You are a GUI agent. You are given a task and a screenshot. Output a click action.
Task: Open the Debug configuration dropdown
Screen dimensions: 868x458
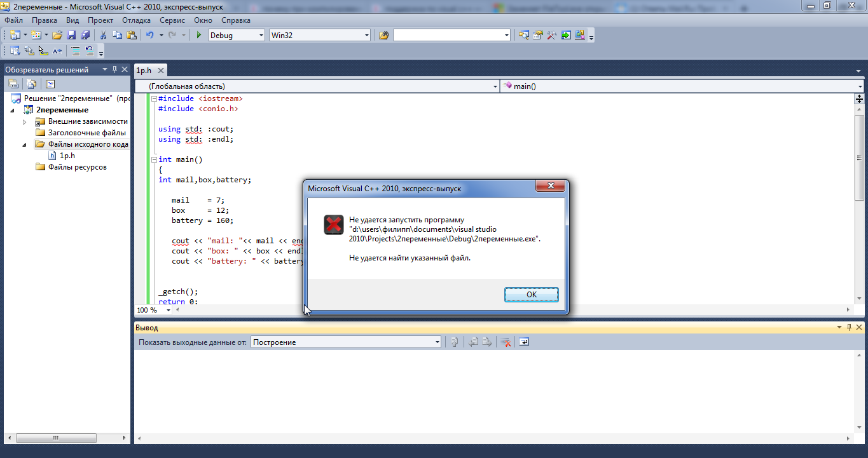coord(261,36)
